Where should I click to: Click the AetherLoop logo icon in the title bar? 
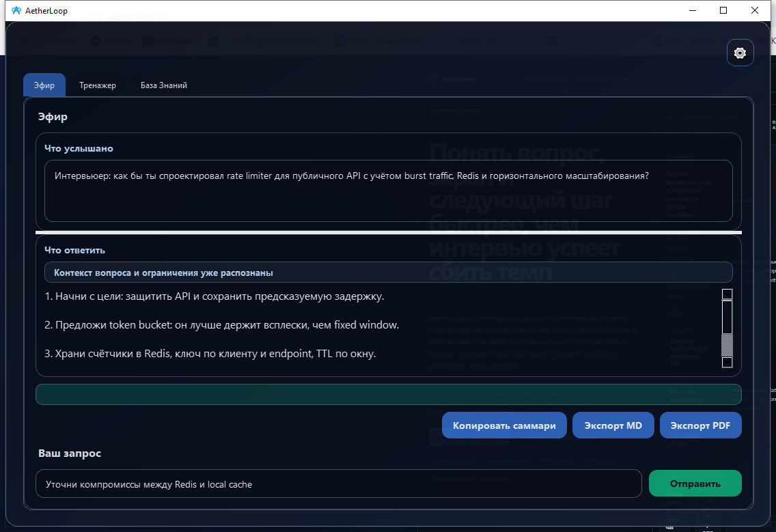(16, 10)
